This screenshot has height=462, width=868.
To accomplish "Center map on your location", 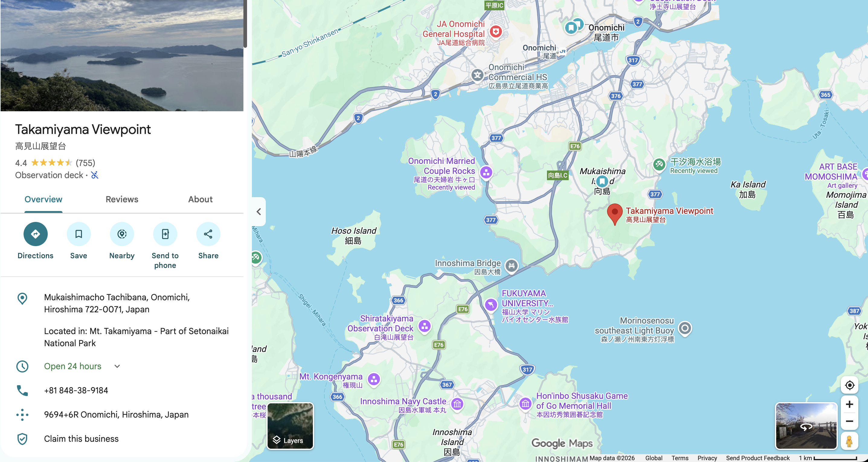I will click(850, 385).
